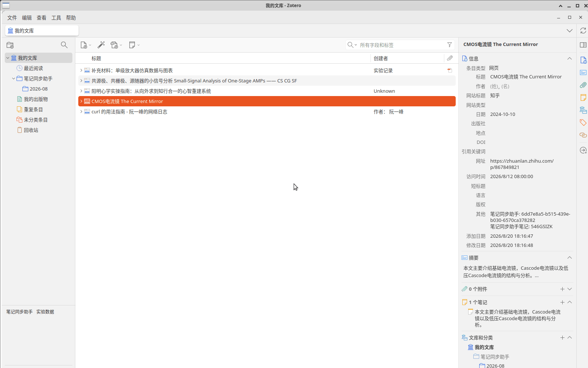Screen dimensions: 588x368
Task: Click the Locate icon in side rail
Action: pyautogui.click(x=583, y=150)
